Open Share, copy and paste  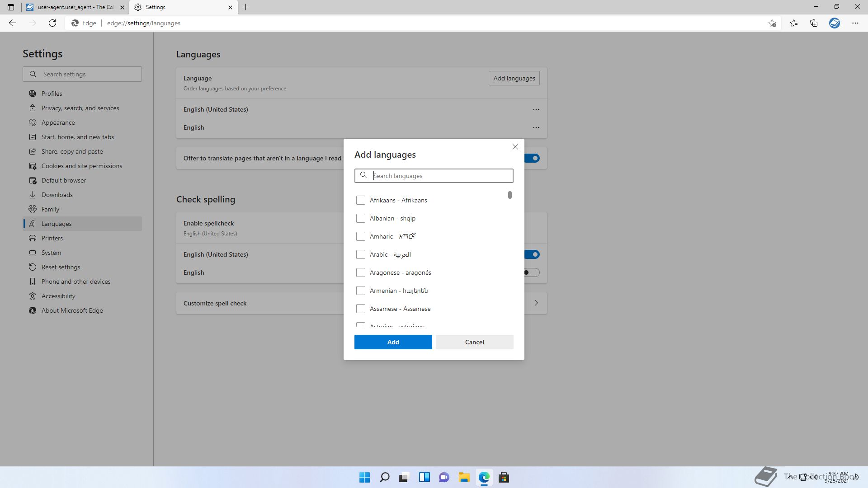coord(82,151)
